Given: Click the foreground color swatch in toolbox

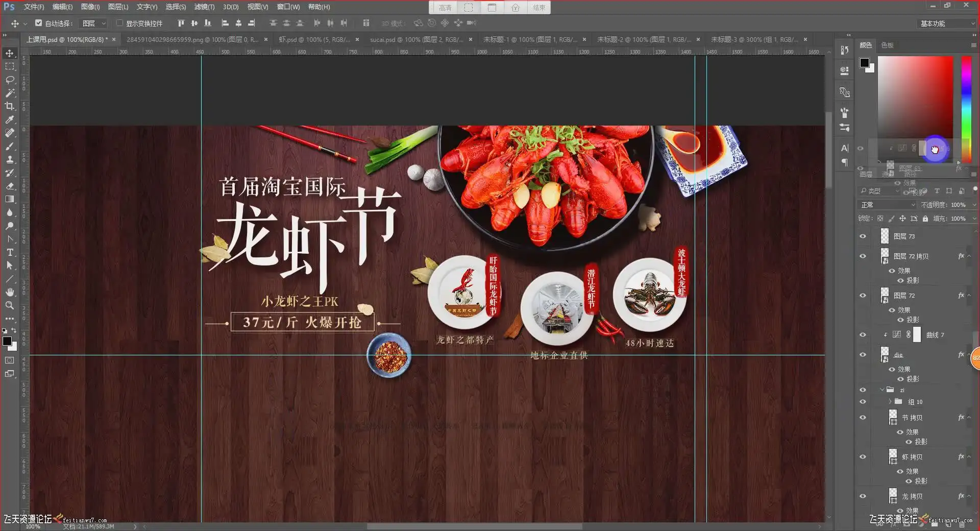Looking at the screenshot, I should point(7,341).
